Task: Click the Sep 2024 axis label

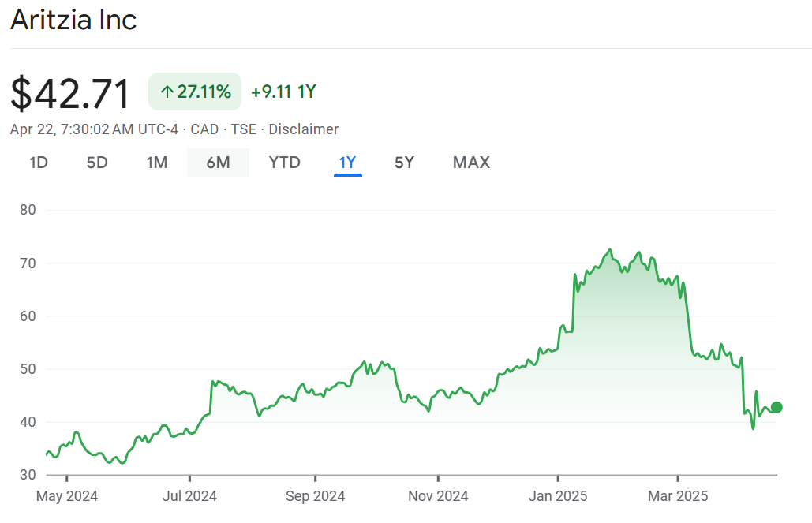Action: [315, 496]
